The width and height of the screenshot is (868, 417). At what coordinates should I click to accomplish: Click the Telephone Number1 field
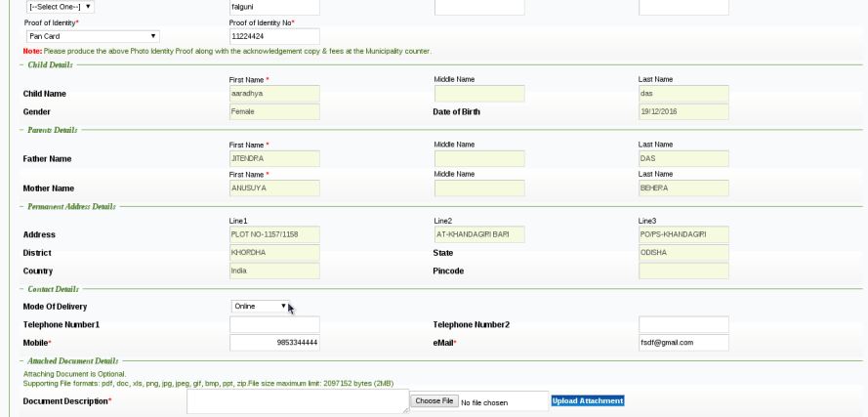[x=274, y=324]
